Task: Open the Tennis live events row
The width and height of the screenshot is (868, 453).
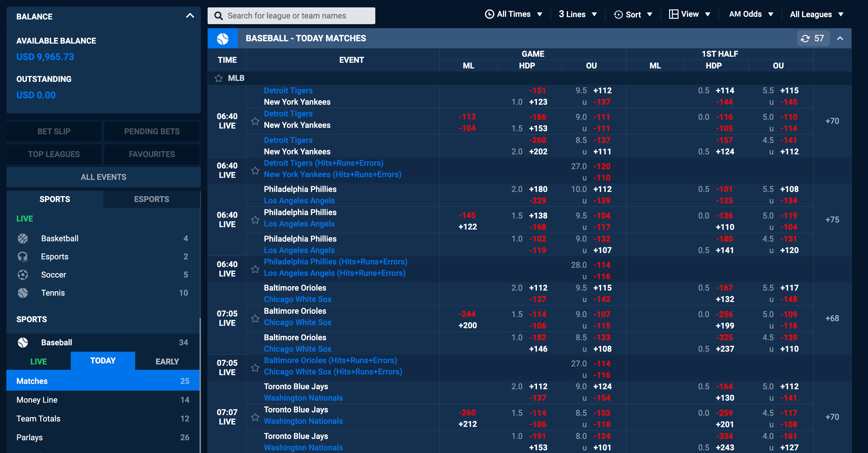Action: coord(103,293)
